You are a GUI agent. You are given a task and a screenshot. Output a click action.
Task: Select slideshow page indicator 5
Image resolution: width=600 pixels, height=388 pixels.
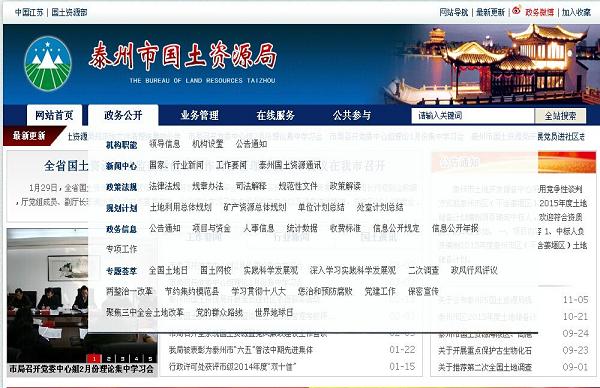point(150,359)
